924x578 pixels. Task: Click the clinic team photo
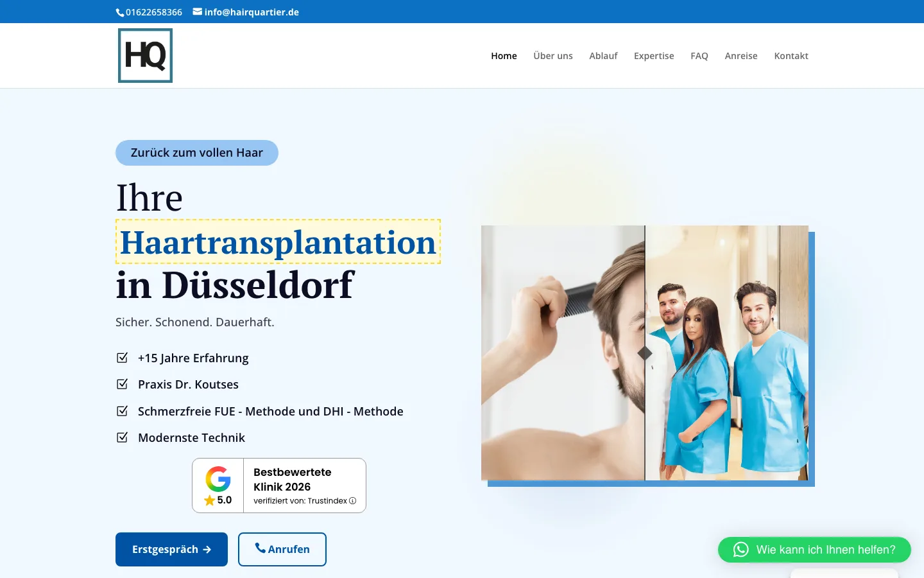click(727, 353)
